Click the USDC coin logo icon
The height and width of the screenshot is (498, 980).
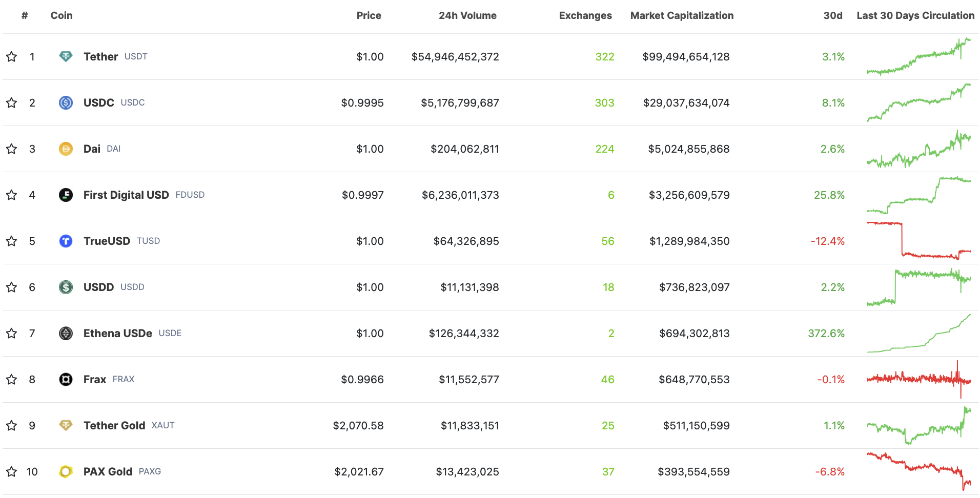(66, 102)
